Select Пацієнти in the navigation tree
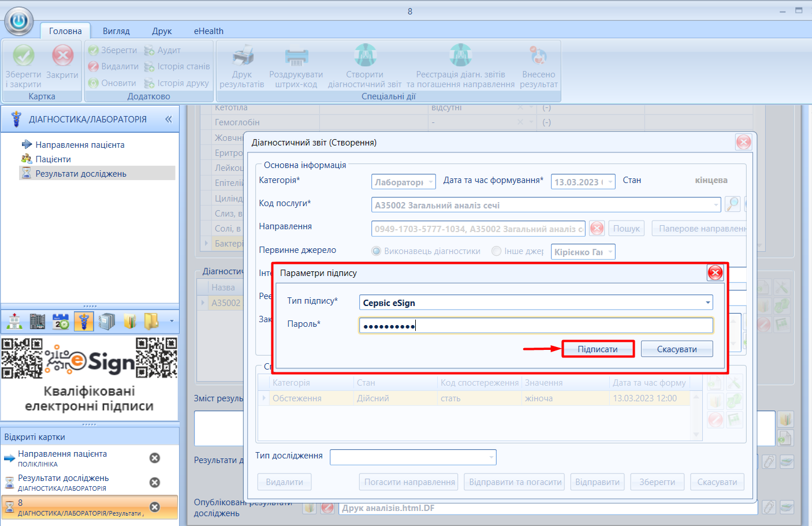Viewport: 812px width, 526px height. click(x=53, y=159)
